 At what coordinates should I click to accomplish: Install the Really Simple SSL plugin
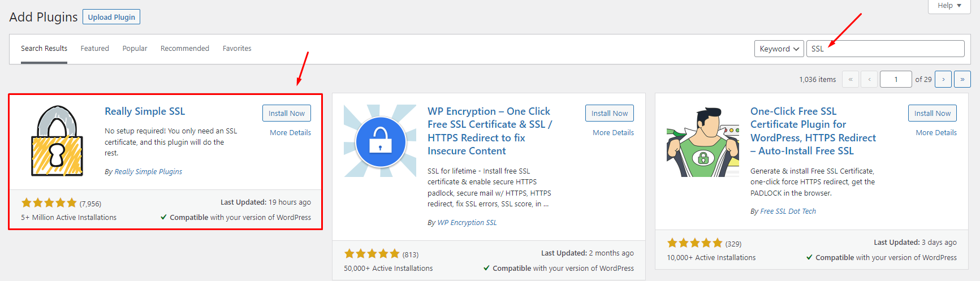point(286,113)
